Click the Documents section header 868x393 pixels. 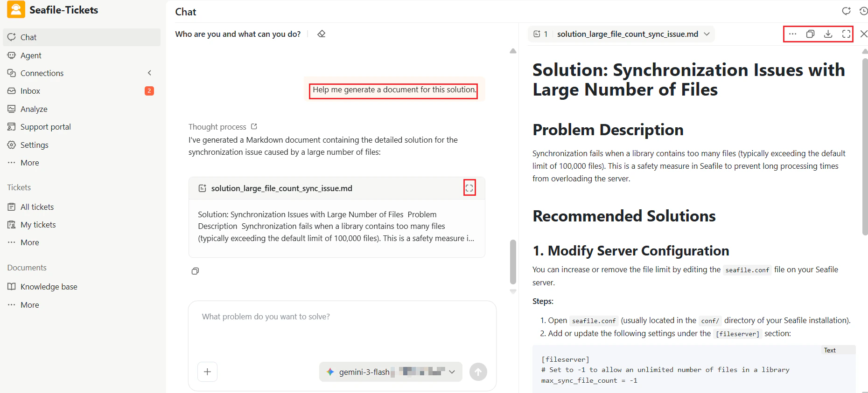tap(27, 268)
